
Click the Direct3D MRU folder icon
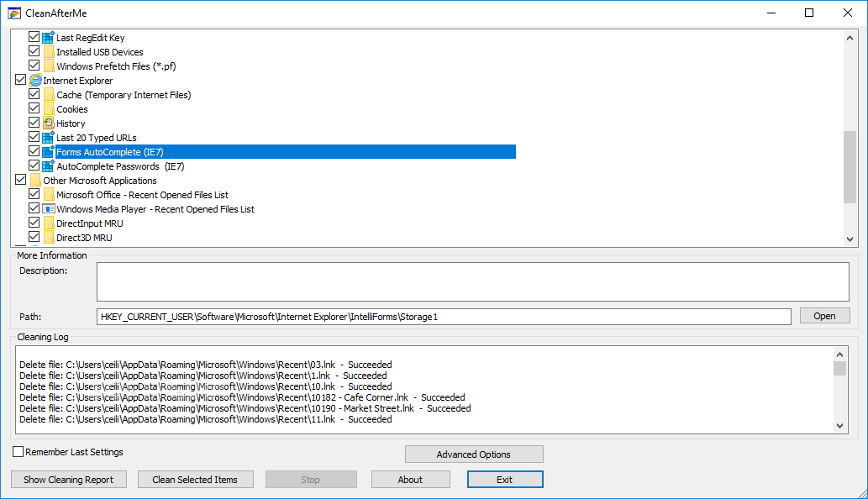[49, 238]
